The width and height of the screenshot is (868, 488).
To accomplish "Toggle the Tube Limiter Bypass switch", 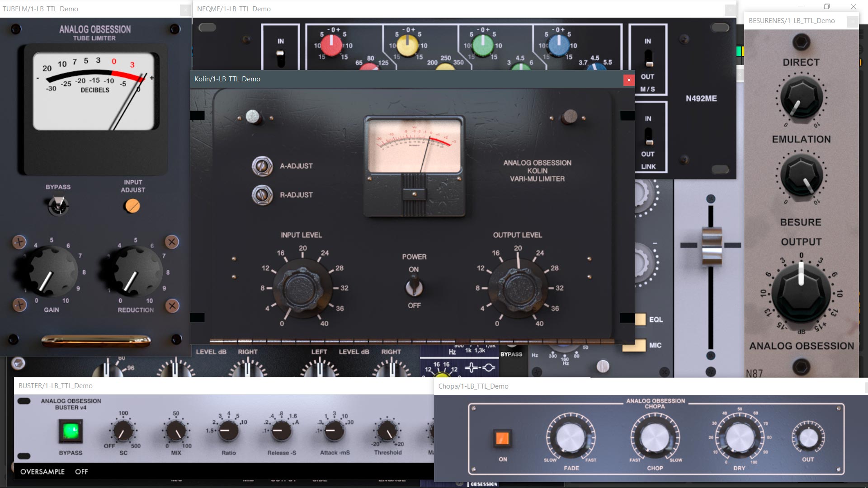I will (58, 206).
